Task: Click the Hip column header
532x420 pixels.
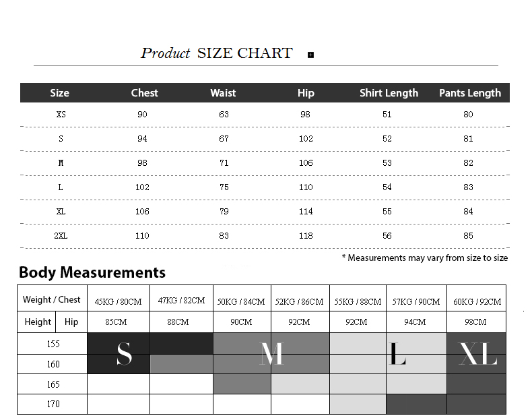Action: coord(306,93)
